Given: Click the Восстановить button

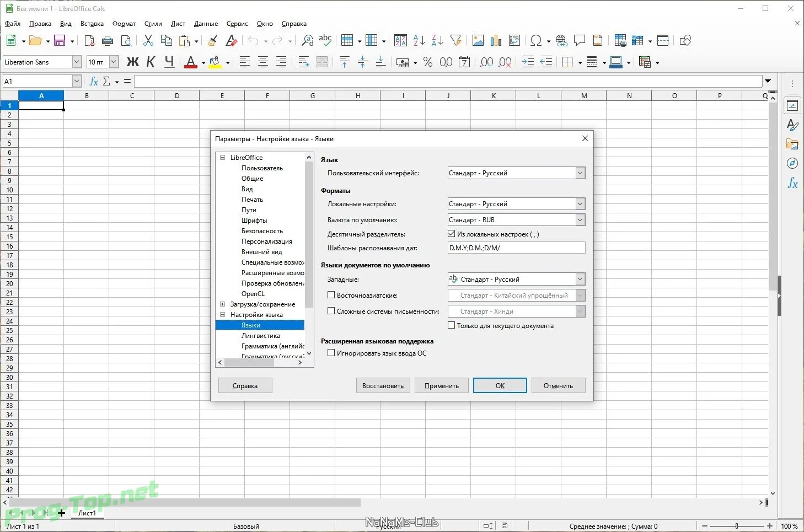Looking at the screenshot, I should (x=383, y=385).
